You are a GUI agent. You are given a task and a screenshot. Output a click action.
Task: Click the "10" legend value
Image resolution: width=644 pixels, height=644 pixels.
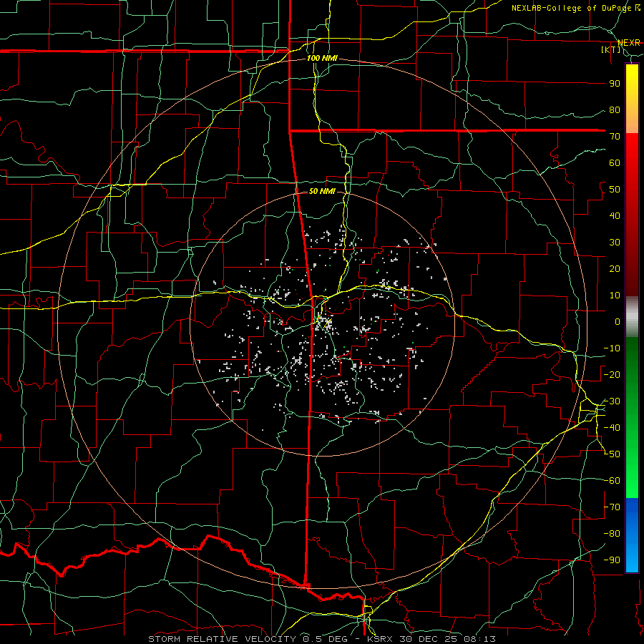[615, 296]
